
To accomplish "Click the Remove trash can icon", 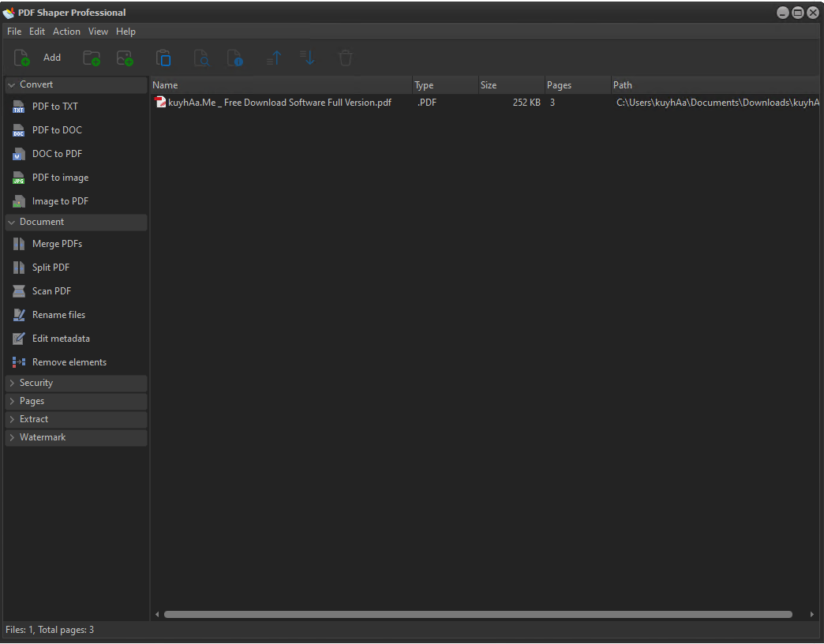I will click(345, 58).
